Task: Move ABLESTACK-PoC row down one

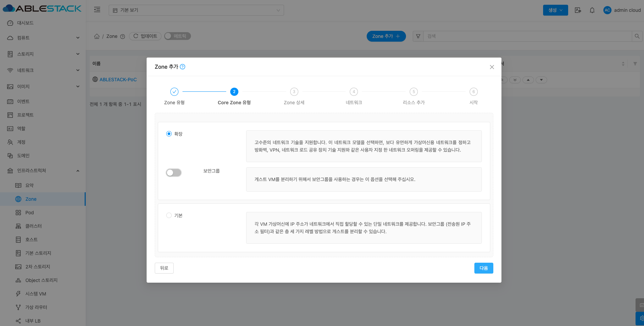Action: coord(541,80)
